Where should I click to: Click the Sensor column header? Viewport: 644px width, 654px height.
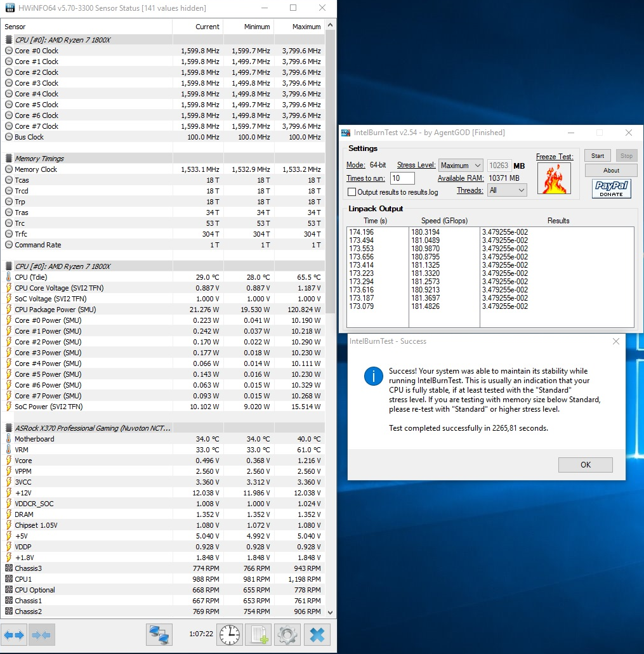point(87,27)
